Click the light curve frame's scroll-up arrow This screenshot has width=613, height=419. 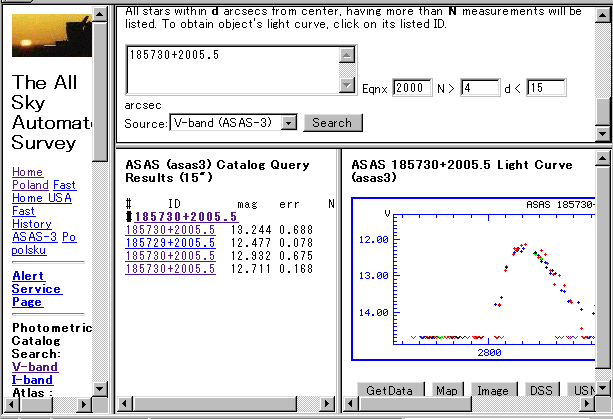602,159
